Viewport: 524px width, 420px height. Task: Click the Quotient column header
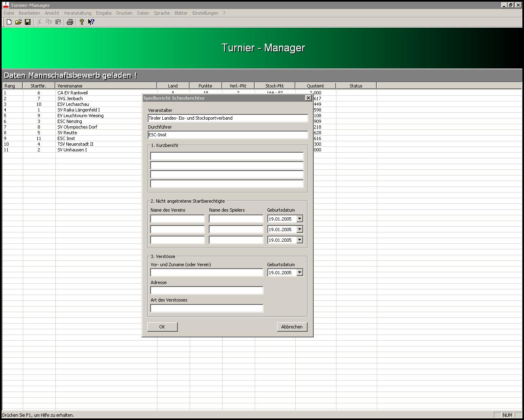coord(315,86)
